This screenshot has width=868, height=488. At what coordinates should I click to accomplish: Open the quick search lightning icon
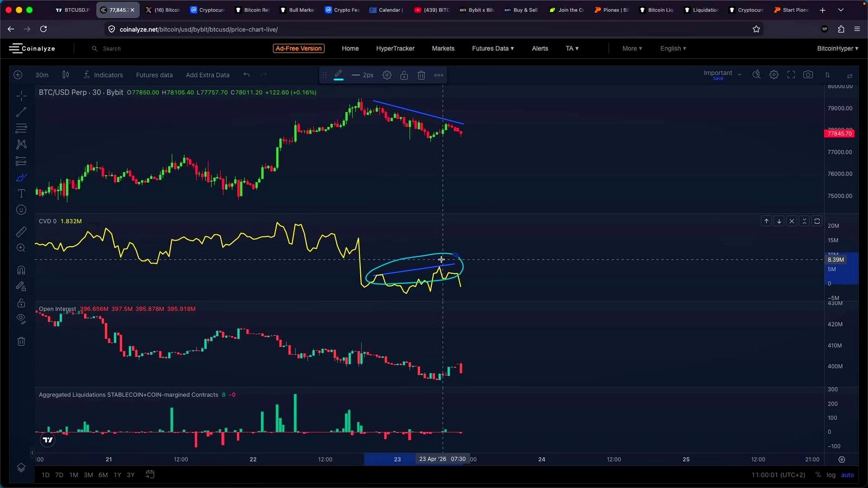click(x=756, y=75)
